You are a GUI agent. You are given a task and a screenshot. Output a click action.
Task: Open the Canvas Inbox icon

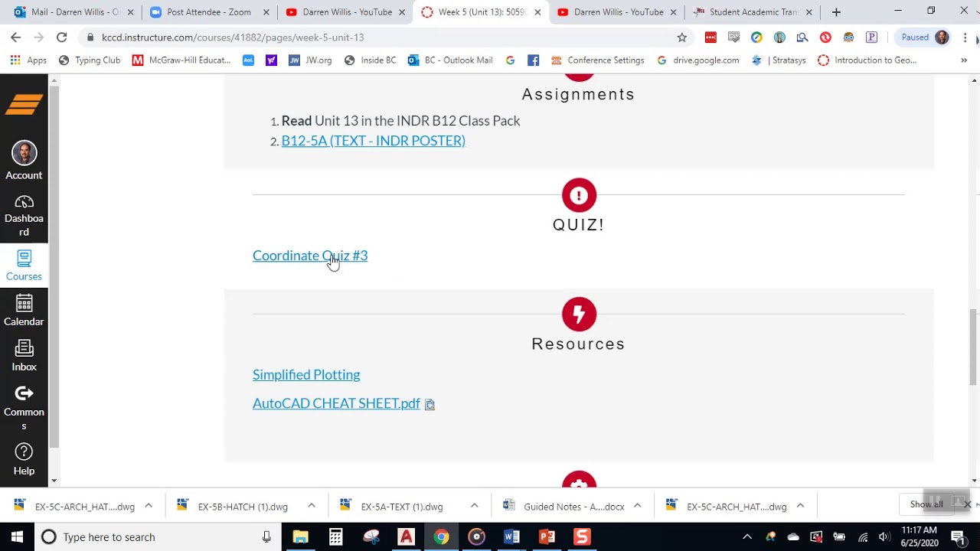click(x=24, y=348)
